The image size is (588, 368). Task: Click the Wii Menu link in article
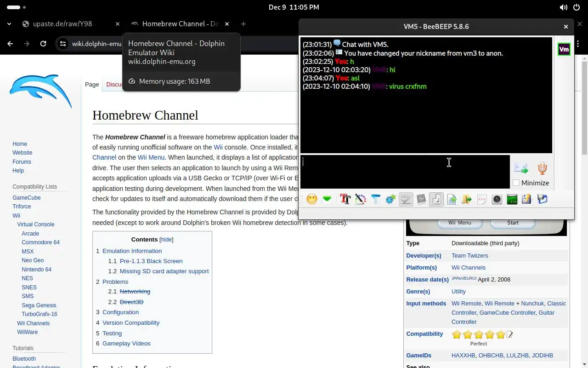(x=152, y=157)
